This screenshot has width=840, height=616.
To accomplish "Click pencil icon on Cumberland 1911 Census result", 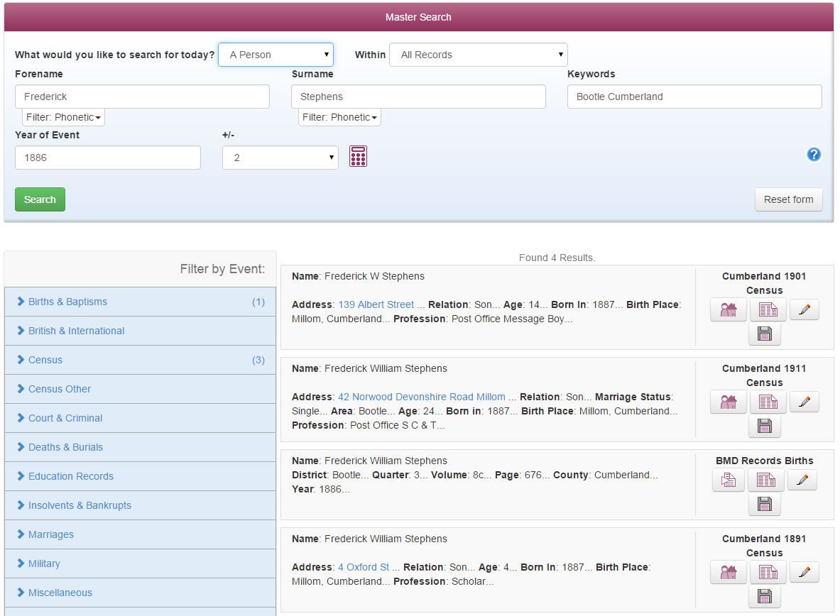I will coord(804,401).
